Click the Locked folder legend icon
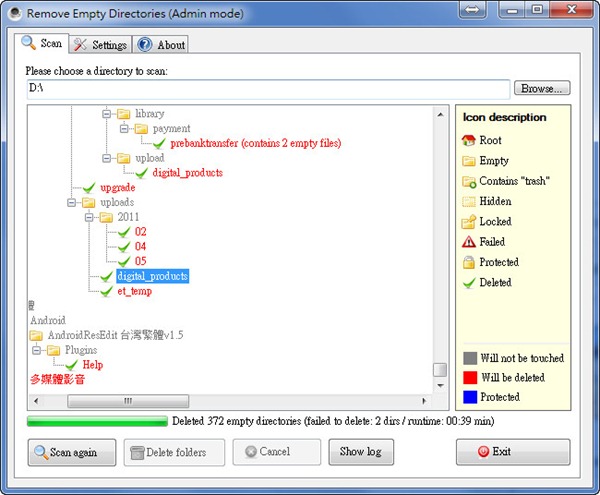 (468, 222)
